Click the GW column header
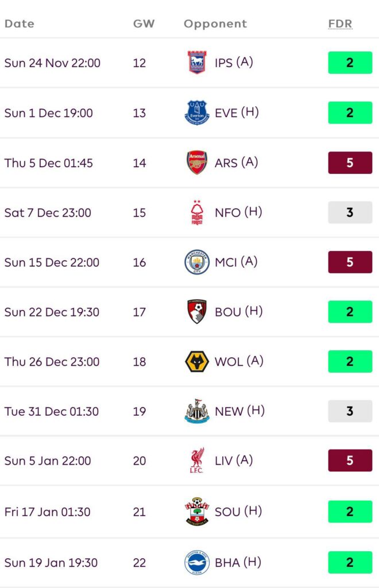Viewport: 379px width, 588px height. tap(144, 24)
